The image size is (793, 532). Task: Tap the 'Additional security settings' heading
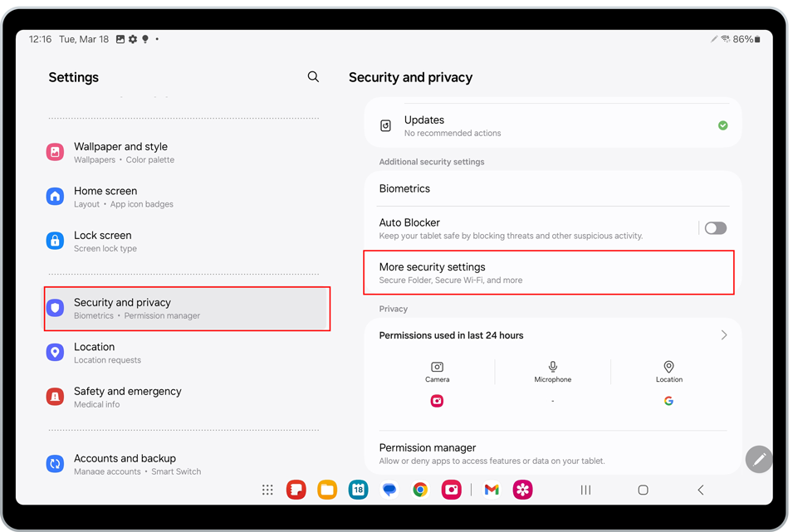click(432, 162)
